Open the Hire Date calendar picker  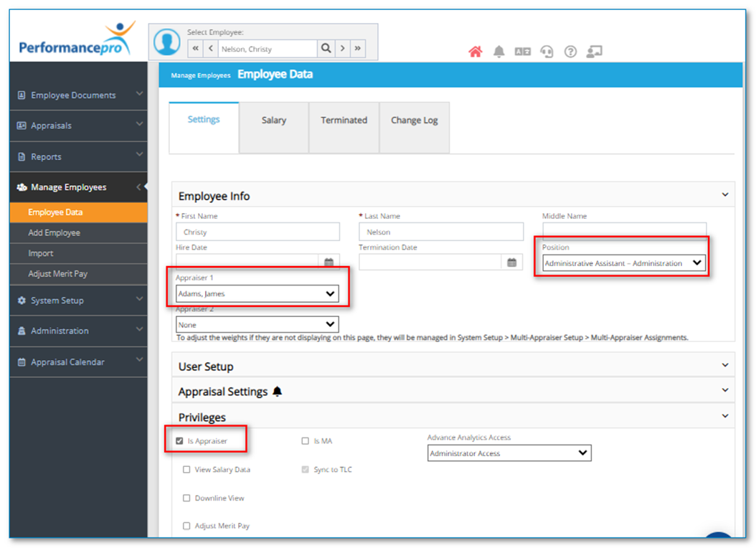[x=329, y=263]
